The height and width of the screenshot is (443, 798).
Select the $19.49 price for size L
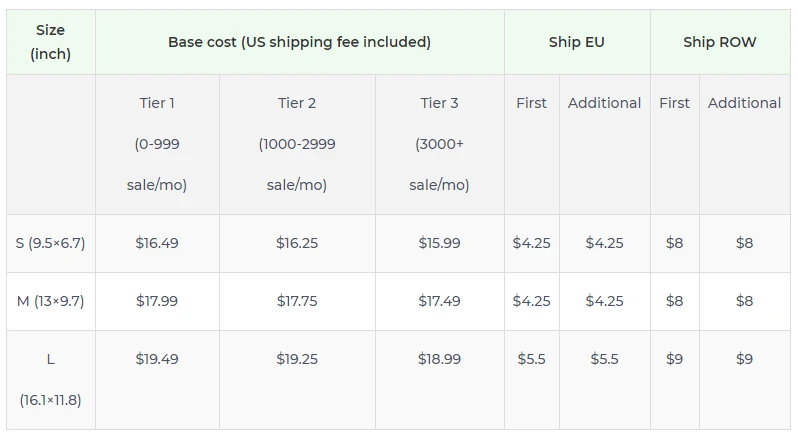tap(157, 359)
